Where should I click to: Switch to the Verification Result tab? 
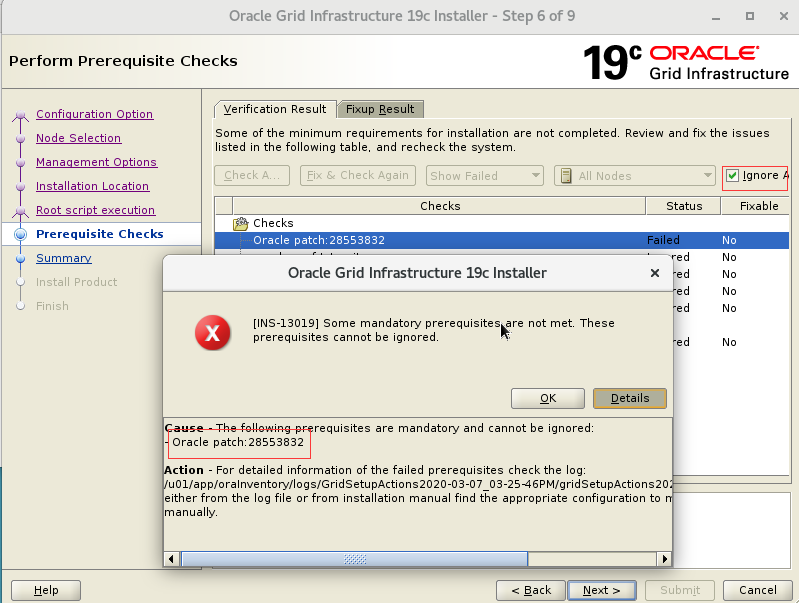coord(275,109)
